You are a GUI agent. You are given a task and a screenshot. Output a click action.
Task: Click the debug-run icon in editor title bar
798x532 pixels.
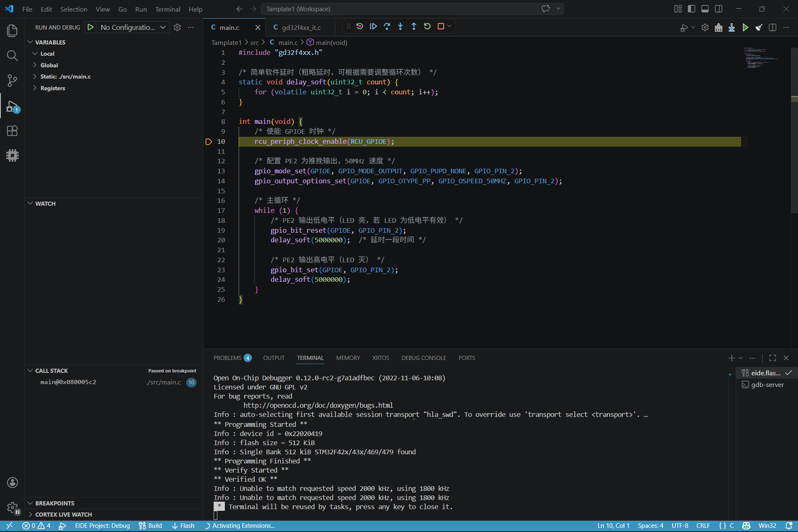click(684, 27)
